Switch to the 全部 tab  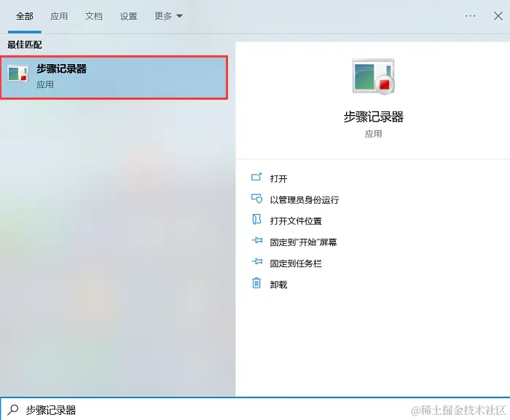point(25,16)
